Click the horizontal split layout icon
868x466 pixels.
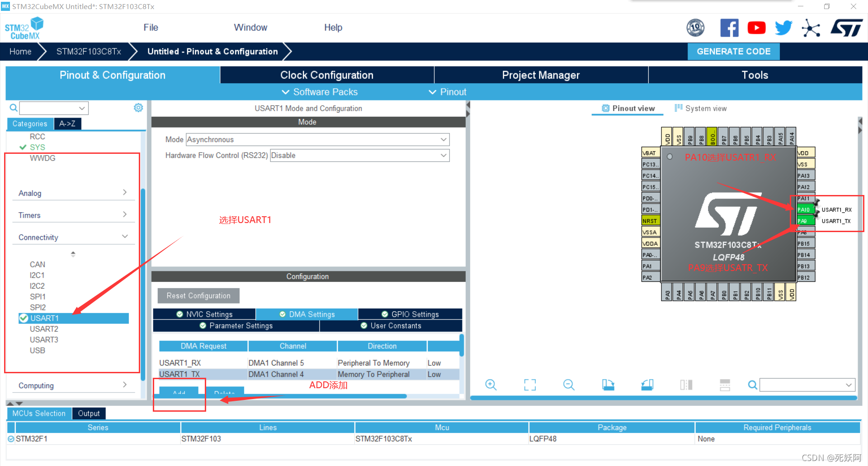[x=725, y=385]
